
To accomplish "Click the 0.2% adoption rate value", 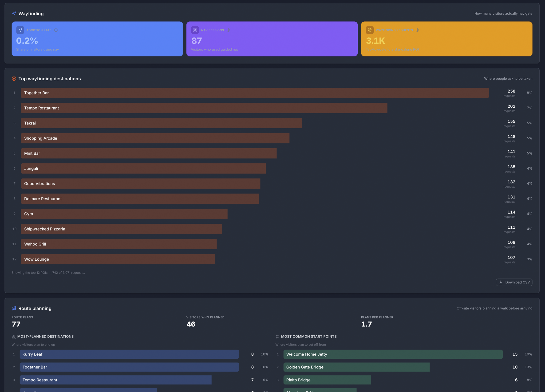I will coord(27,41).
